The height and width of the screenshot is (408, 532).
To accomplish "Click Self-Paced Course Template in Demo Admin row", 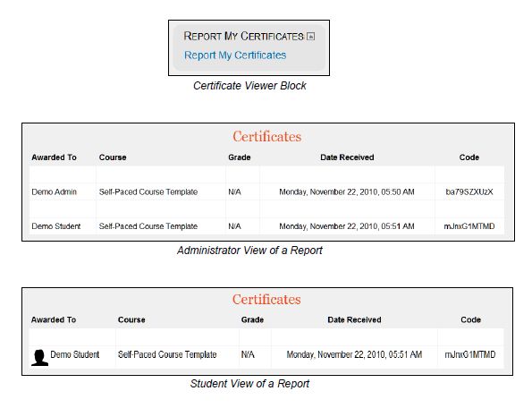I will point(148,191).
